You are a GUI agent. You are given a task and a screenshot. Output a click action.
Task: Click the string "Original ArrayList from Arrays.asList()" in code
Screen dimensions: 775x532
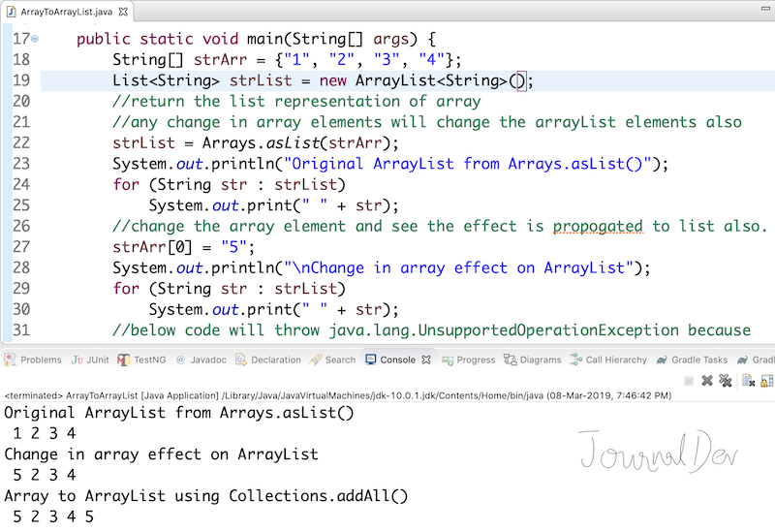468,164
